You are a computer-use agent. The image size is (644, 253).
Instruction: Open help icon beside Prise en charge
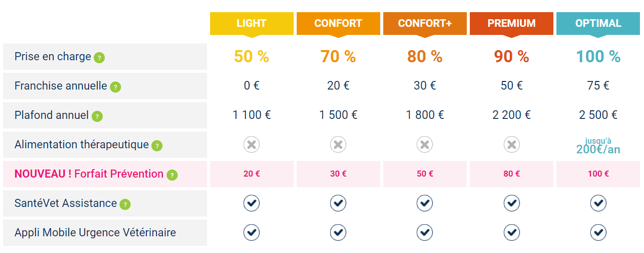[x=99, y=58]
